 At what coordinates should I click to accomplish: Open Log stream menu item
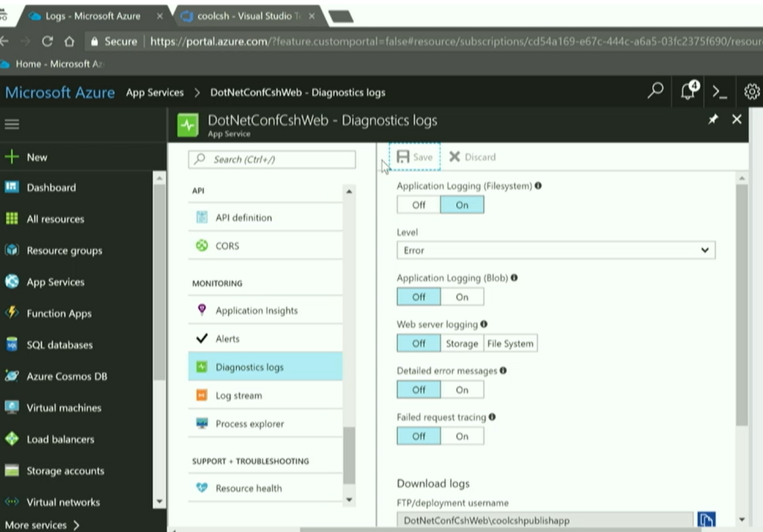point(265,395)
